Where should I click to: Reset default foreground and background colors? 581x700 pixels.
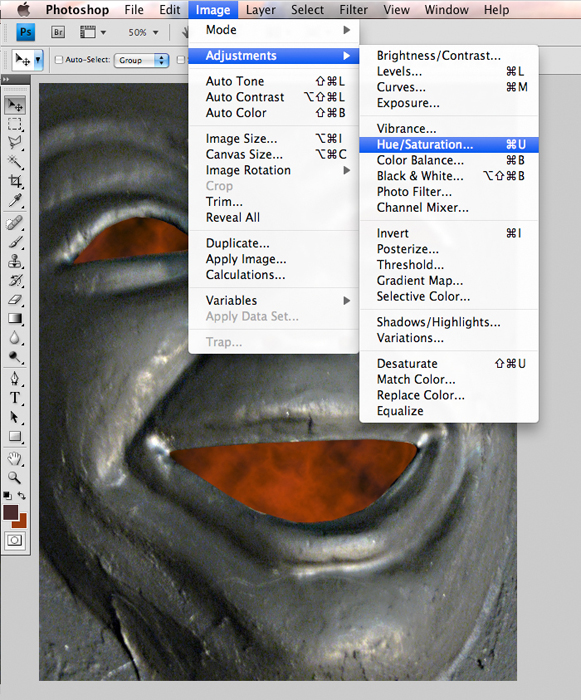point(8,496)
